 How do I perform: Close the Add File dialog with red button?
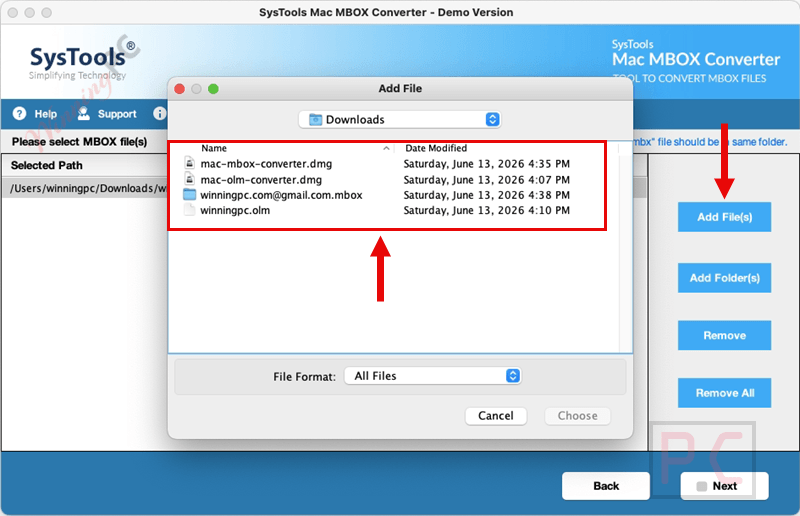click(180, 89)
